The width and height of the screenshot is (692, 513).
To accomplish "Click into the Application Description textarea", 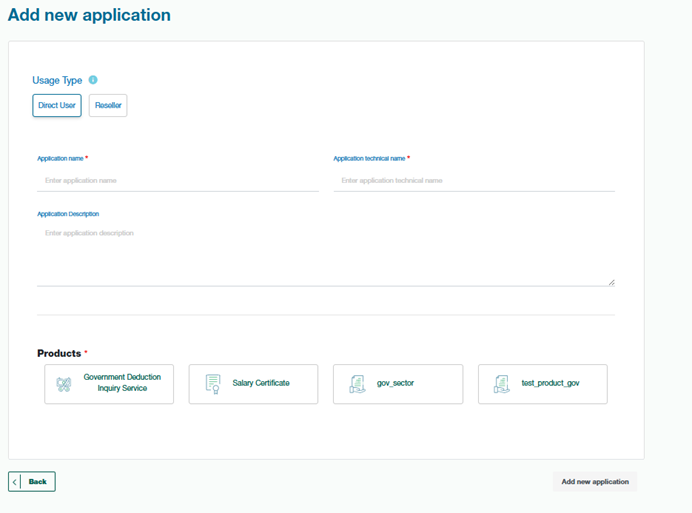I will tap(325, 254).
